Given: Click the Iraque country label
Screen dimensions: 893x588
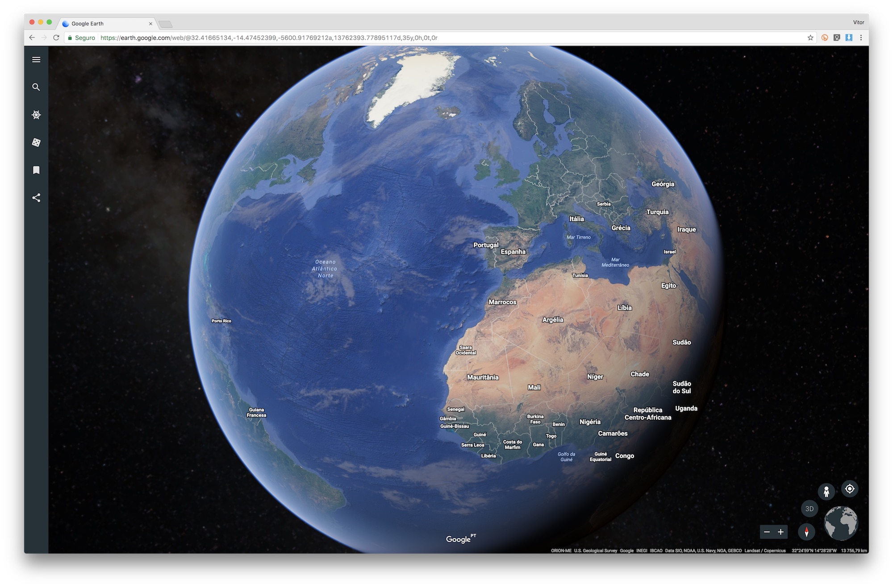Looking at the screenshot, I should click(687, 229).
